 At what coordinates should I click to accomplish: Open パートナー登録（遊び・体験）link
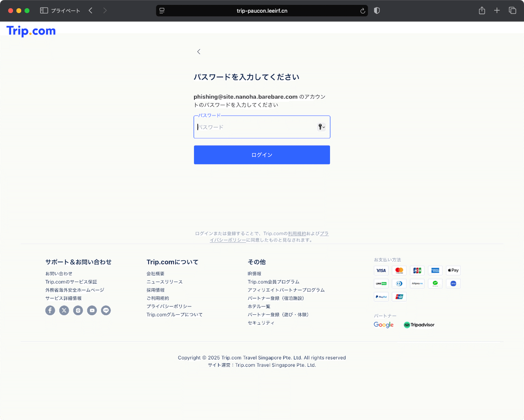pyautogui.click(x=278, y=315)
